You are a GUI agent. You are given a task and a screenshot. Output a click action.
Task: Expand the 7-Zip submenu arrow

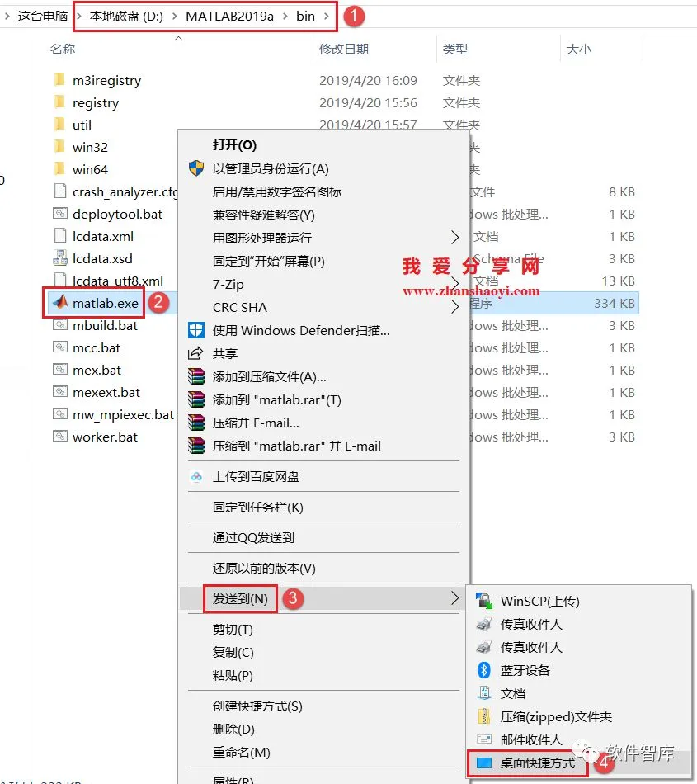(454, 284)
